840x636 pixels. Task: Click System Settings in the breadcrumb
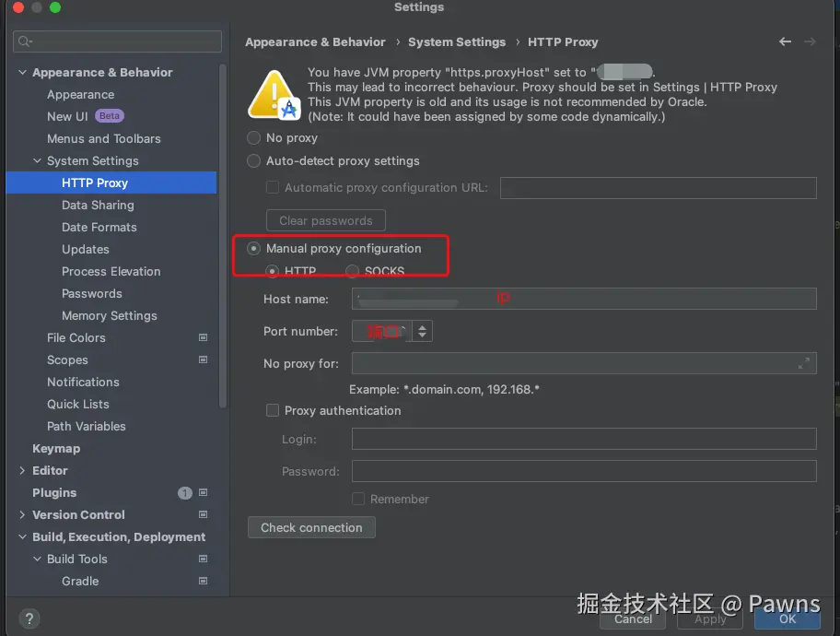[457, 41]
